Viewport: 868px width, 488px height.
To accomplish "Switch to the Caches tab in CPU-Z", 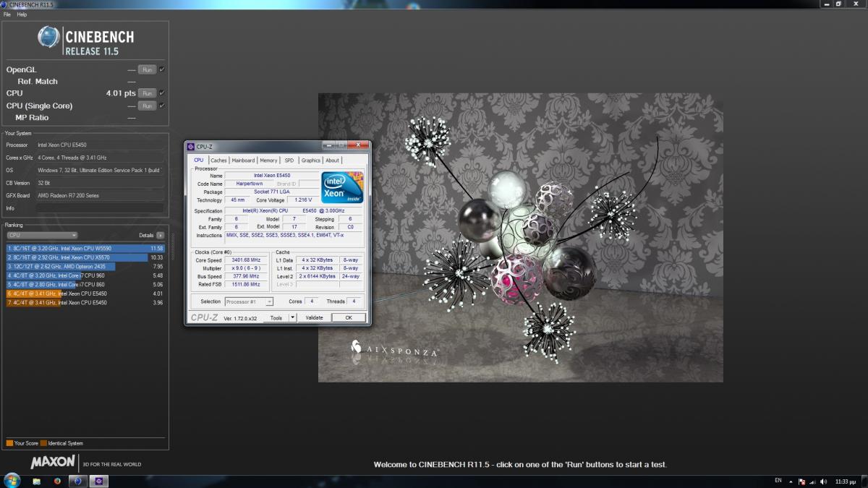I will click(218, 160).
